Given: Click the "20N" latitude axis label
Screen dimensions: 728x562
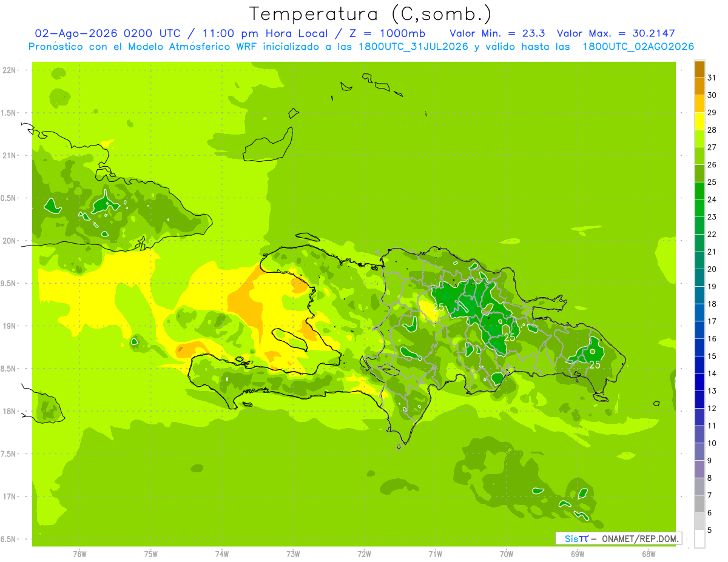Looking at the screenshot, I should click(x=10, y=241).
